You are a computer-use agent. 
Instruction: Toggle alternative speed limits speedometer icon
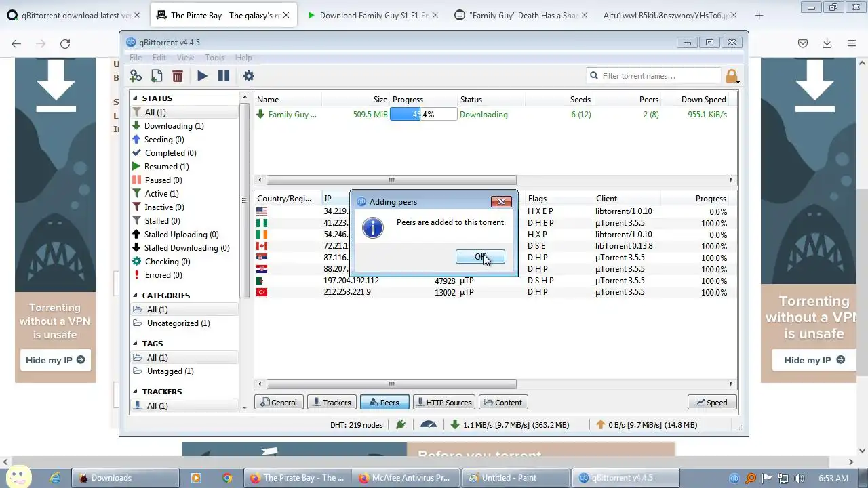coord(429,425)
